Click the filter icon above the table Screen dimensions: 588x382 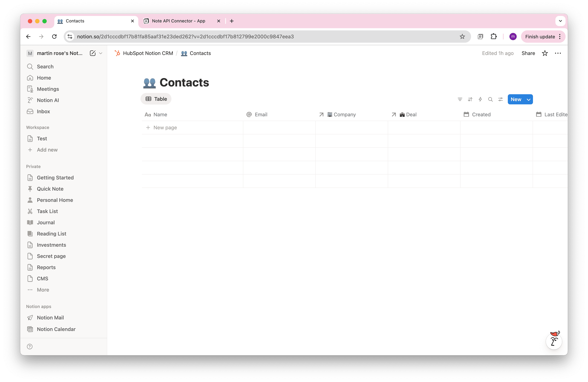460,99
